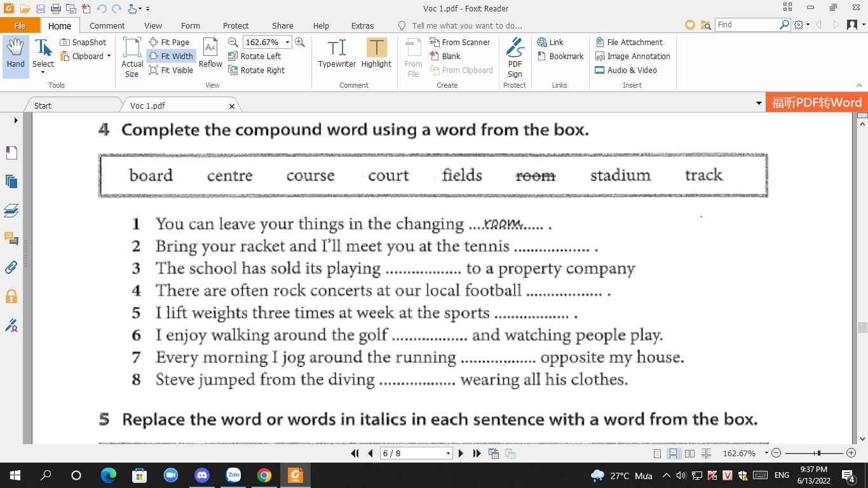The width and height of the screenshot is (868, 488).
Task: Toggle Fit Width view
Action: click(x=171, y=56)
